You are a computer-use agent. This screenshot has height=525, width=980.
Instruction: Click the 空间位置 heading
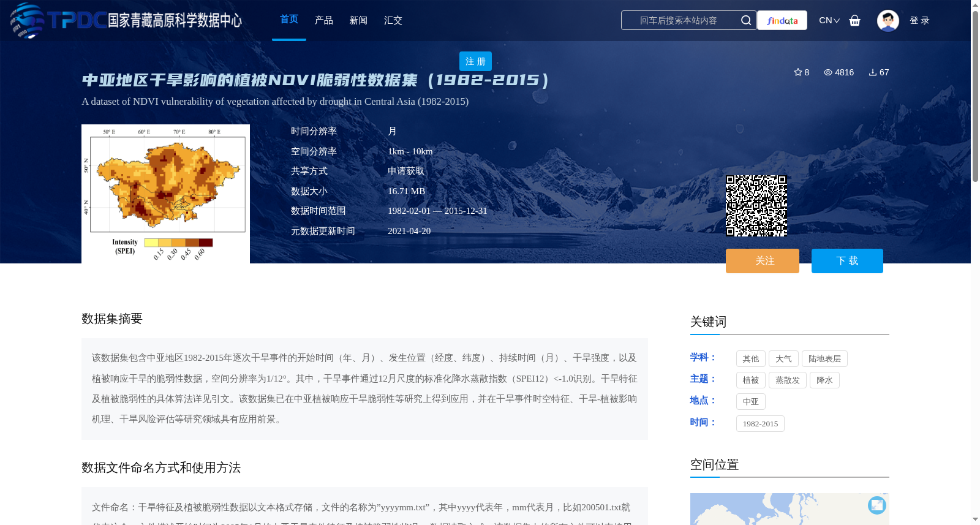[714, 464]
